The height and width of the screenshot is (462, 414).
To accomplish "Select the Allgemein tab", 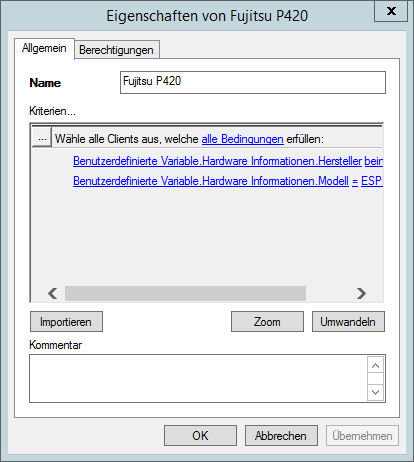I will [x=44, y=49].
